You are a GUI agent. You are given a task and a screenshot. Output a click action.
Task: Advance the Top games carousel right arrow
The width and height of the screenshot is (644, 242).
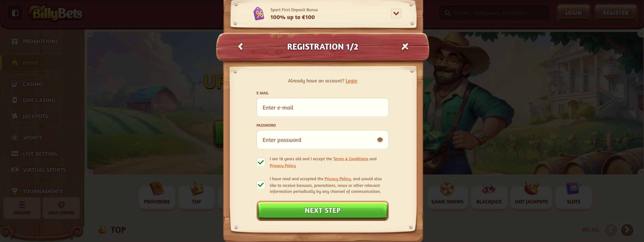coord(627,230)
